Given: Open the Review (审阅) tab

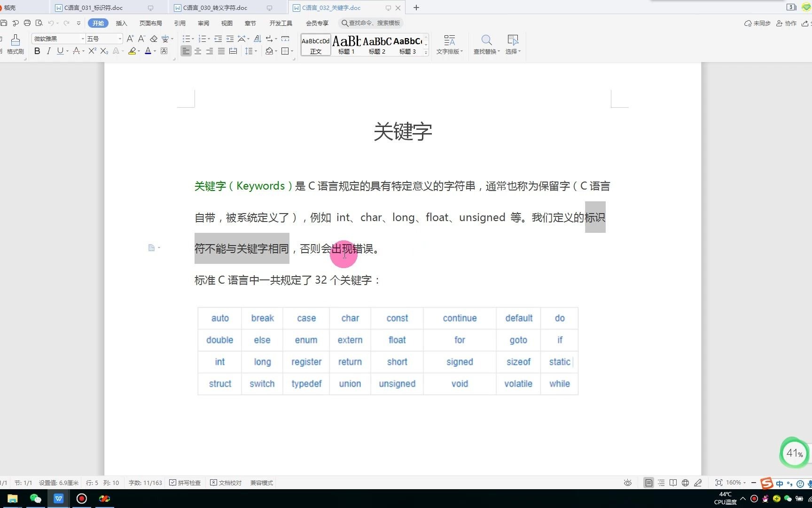Looking at the screenshot, I should tap(203, 23).
